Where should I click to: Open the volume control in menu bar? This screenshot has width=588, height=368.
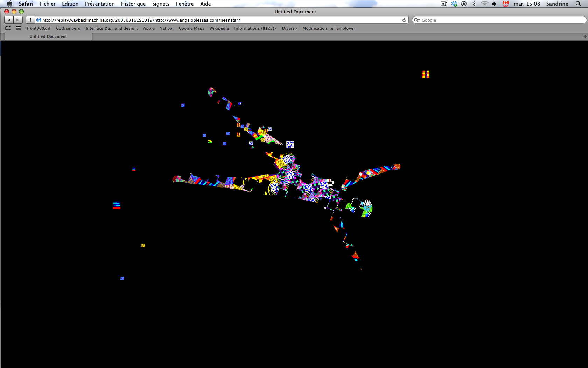click(x=494, y=4)
